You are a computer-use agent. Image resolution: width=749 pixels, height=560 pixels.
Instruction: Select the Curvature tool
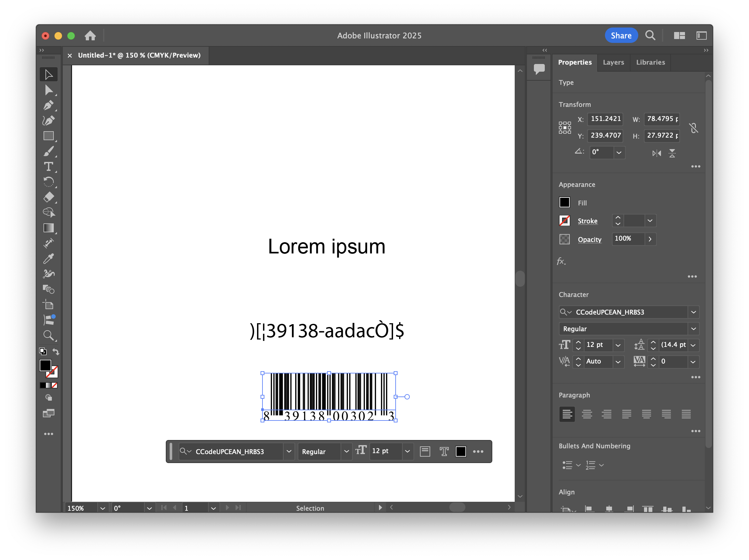(x=48, y=121)
